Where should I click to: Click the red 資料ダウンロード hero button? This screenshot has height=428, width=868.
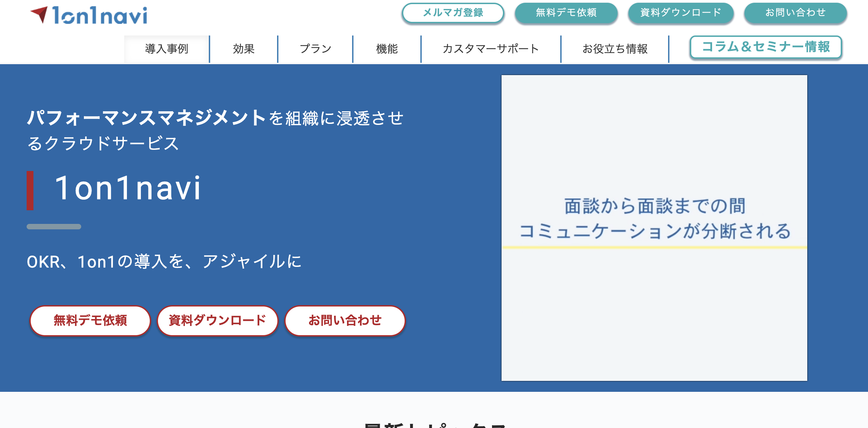[x=217, y=320]
